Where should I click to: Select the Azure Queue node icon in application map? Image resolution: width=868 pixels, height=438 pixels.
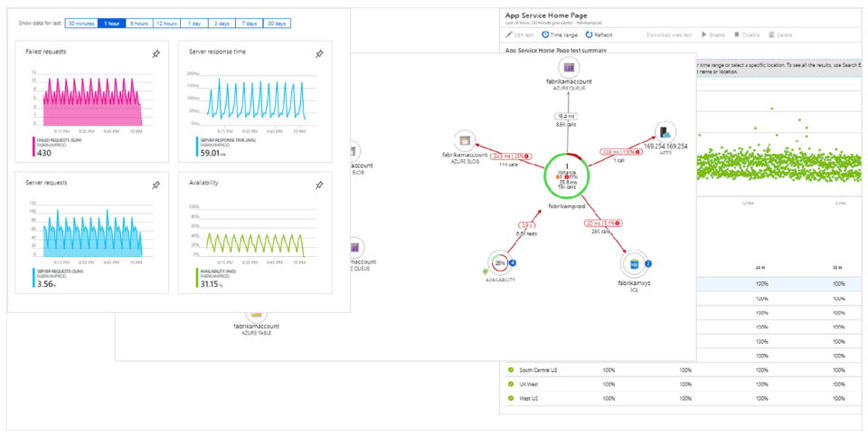tap(568, 68)
